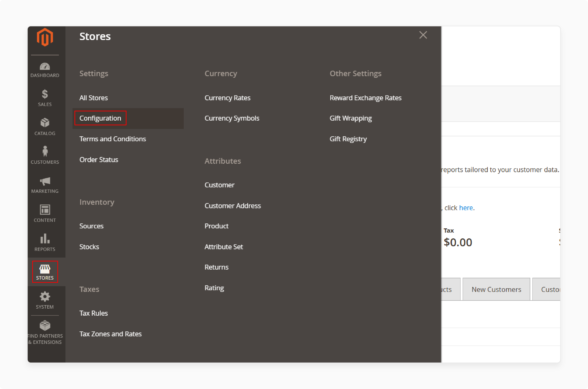The height and width of the screenshot is (389, 588).
Task: Click the 'here' link
Action: tap(466, 208)
